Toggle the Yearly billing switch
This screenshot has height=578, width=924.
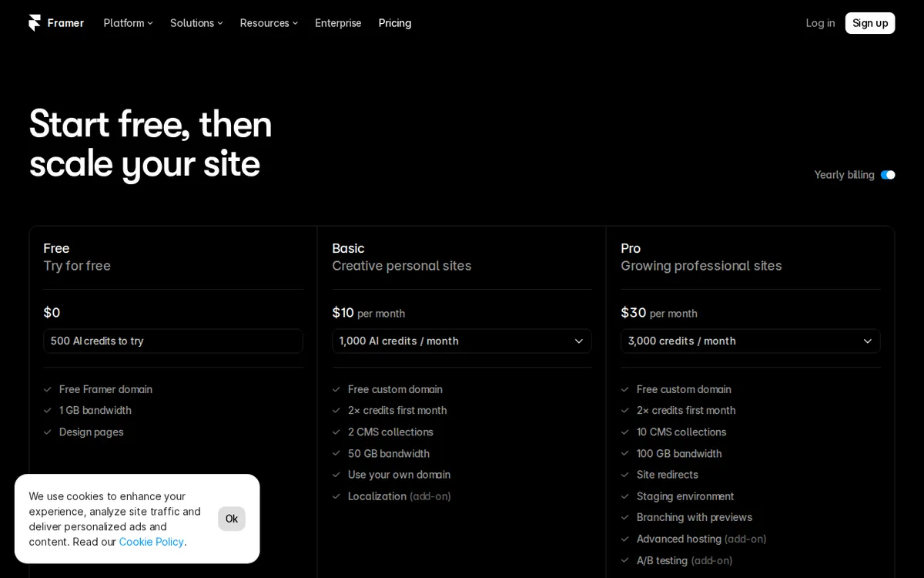888,175
